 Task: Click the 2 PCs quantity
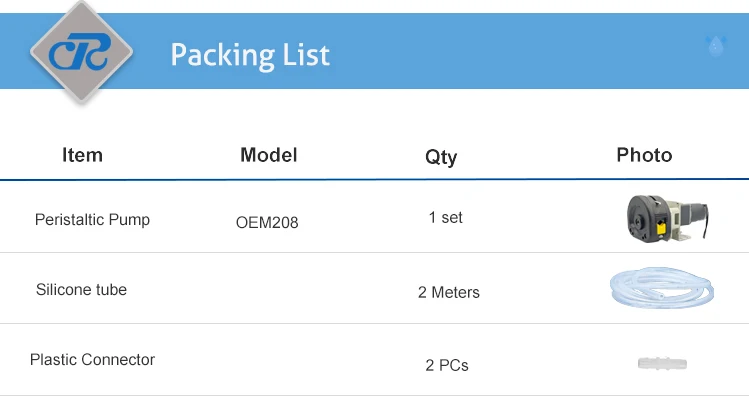coord(446,365)
